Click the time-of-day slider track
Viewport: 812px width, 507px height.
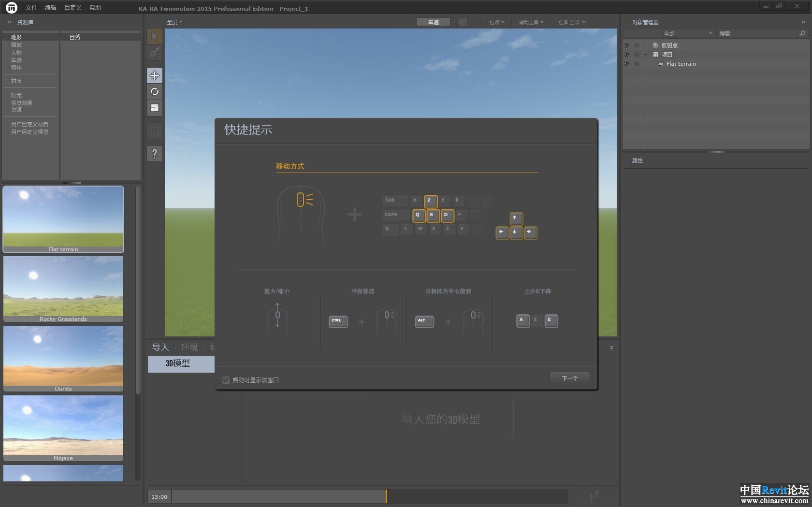[x=370, y=496]
